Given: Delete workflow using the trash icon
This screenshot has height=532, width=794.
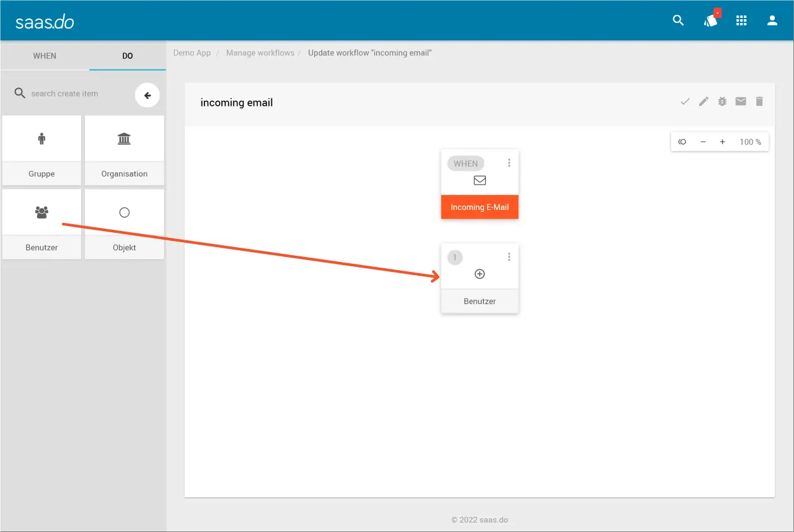Looking at the screenshot, I should tap(759, 102).
